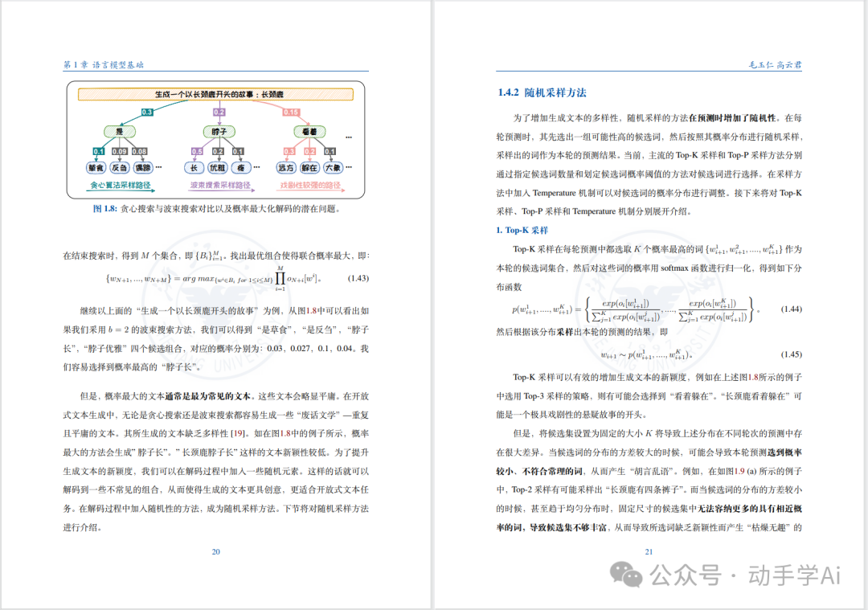Click the gray probability label '0.09'
Viewport: 868px width, 610px height.
coord(120,151)
